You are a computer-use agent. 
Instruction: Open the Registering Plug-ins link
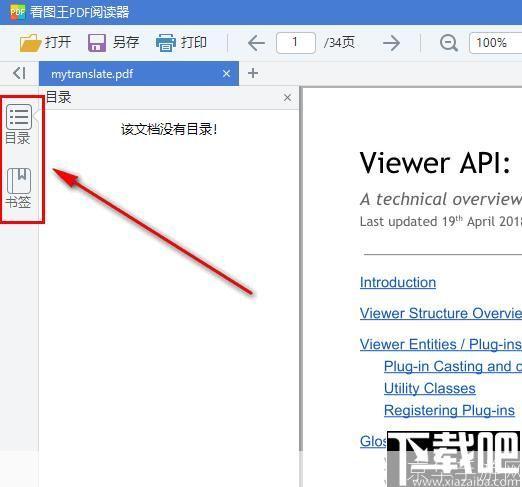point(449,410)
